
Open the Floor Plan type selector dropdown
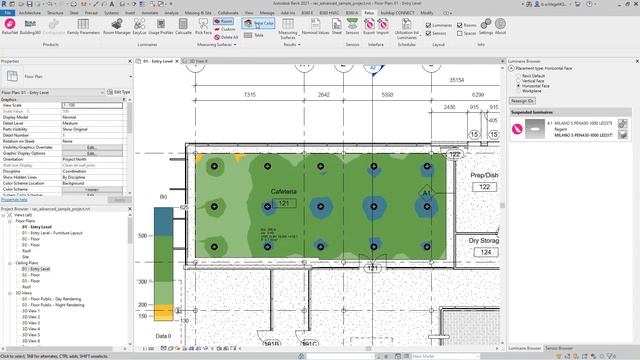130,76
